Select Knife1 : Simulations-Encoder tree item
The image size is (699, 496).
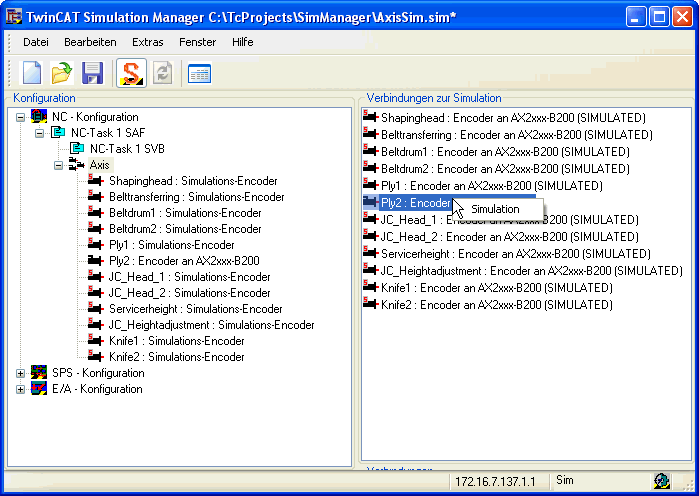coord(177,341)
